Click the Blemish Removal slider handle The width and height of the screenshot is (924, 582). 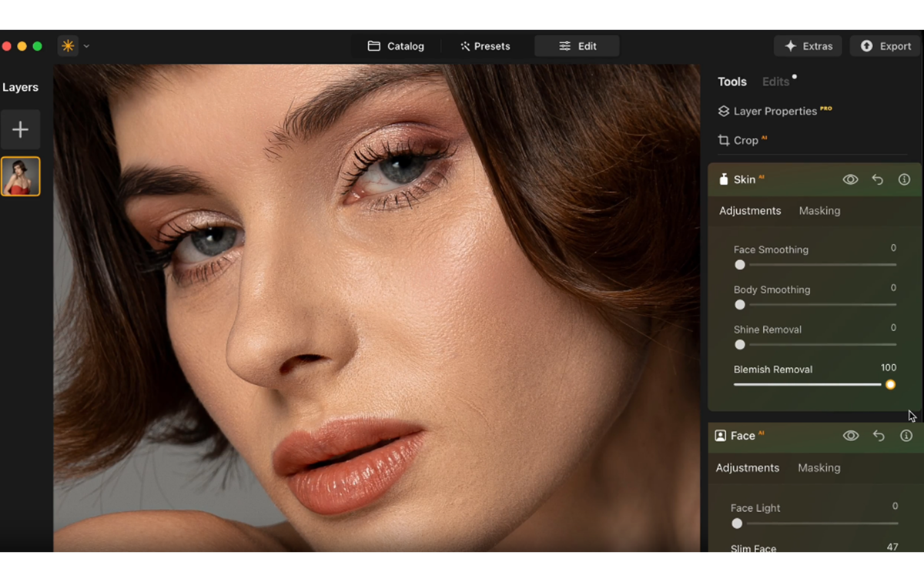890,384
